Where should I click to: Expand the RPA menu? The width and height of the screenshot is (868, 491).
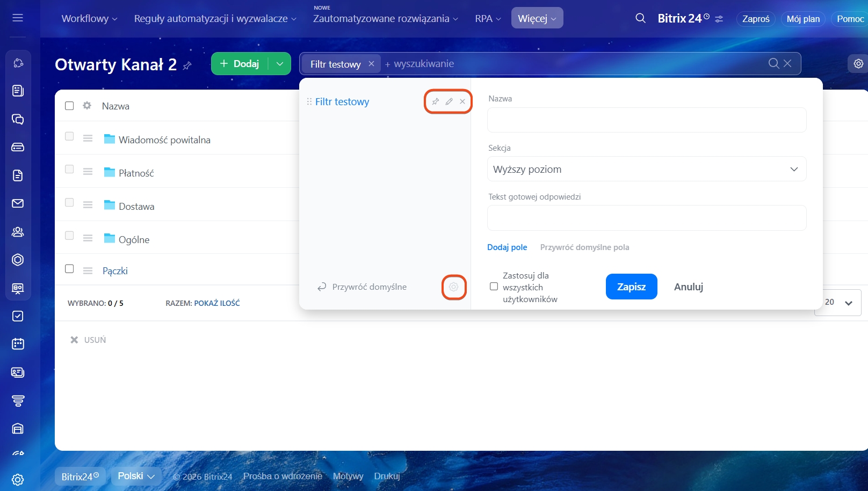pyautogui.click(x=488, y=18)
